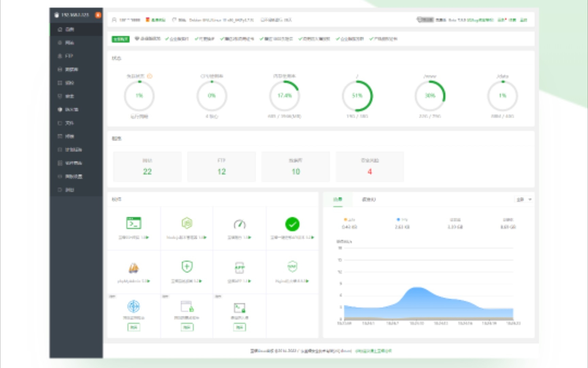Screen dimensions: 588x368
Task: Toggle the blue downstream legend in the chart
Action: [402, 220]
